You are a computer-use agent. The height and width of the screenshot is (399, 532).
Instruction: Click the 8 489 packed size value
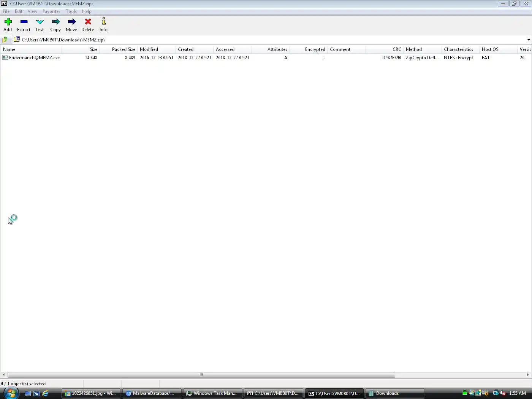point(130,58)
